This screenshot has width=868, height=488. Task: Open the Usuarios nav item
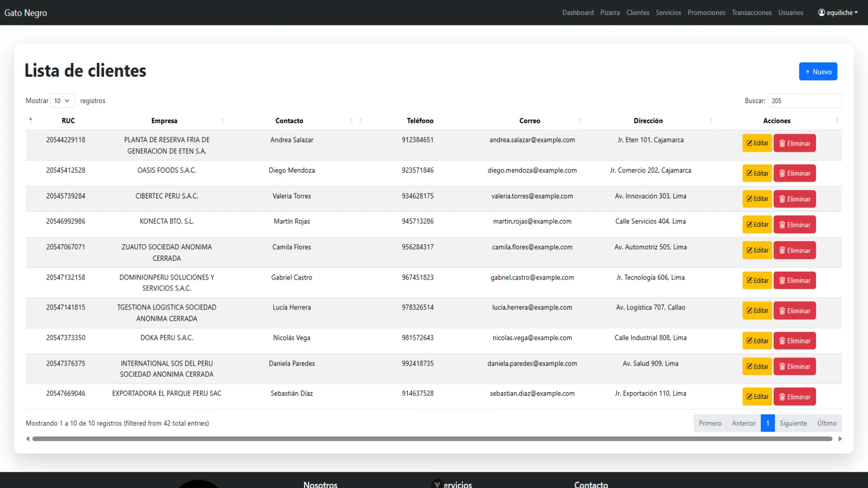[790, 13]
